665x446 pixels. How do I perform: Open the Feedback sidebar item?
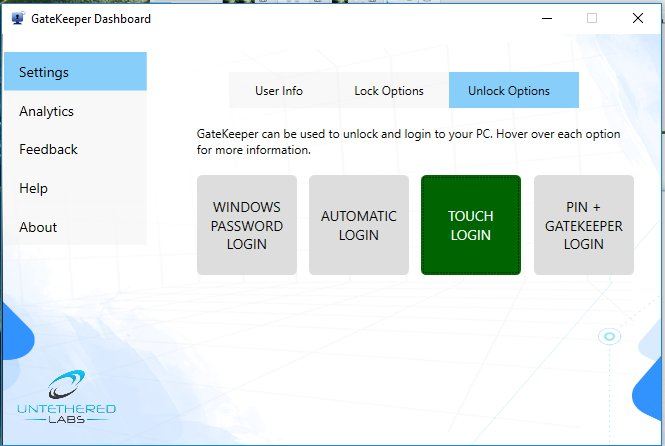click(75, 149)
